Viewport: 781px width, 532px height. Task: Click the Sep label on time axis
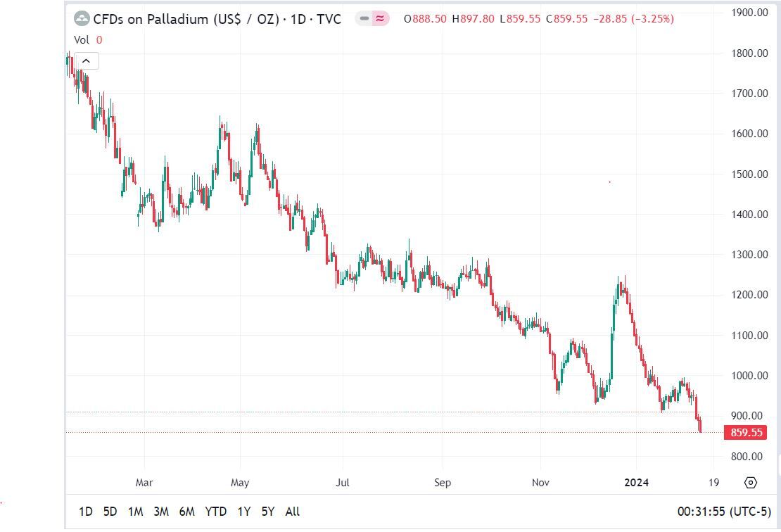pos(443,483)
